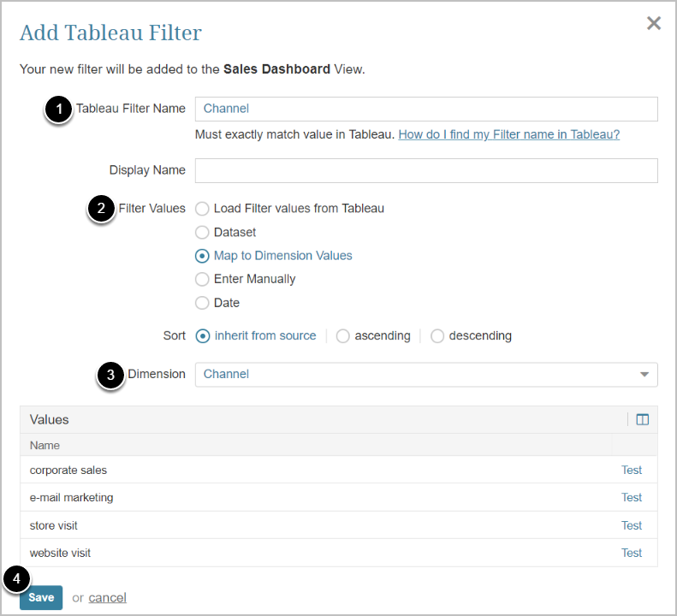The image size is (677, 616).
Task: Pick the Enter Manually radio option
Action: pyautogui.click(x=202, y=279)
